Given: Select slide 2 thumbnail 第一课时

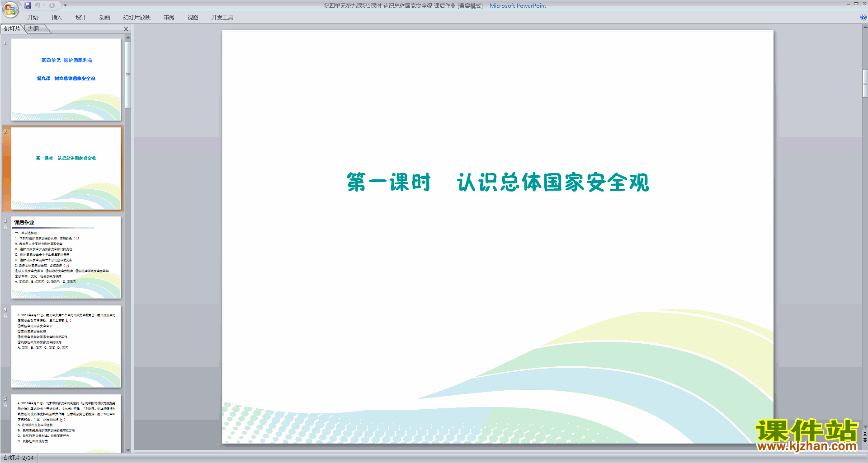Looking at the screenshot, I should [x=66, y=168].
